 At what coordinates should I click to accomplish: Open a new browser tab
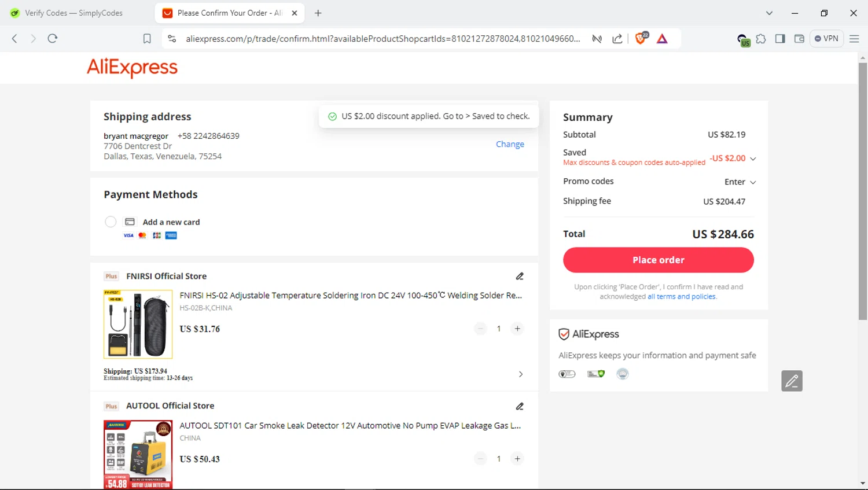318,13
